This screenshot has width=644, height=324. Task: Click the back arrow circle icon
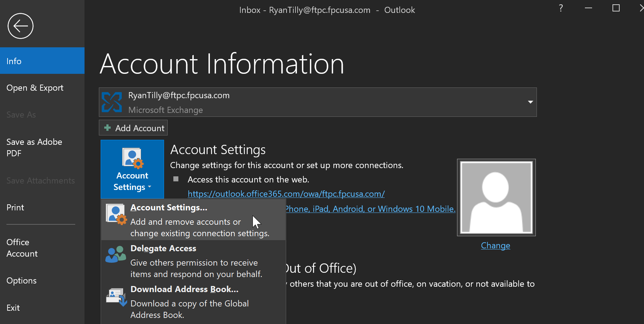[20, 26]
